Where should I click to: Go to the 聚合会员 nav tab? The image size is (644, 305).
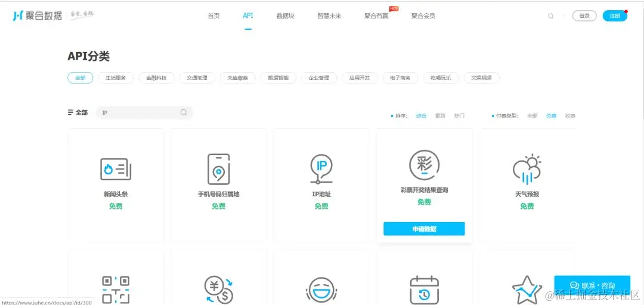point(423,16)
